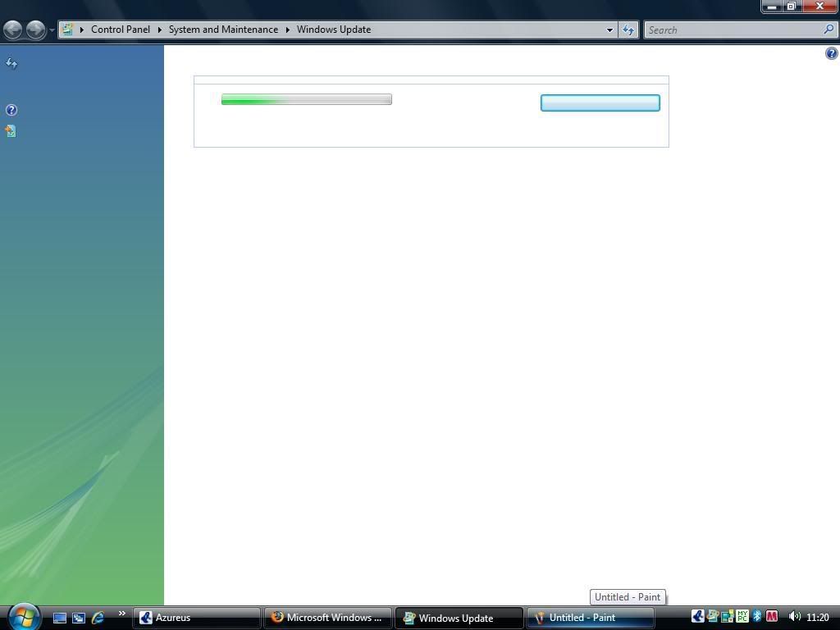This screenshot has width=840, height=630.
Task: Click the Control Panel icon in address bar
Action: [x=67, y=30]
